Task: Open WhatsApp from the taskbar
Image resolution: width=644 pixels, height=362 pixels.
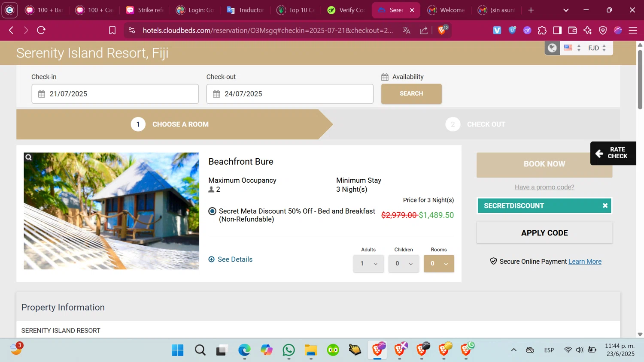Action: [289, 350]
